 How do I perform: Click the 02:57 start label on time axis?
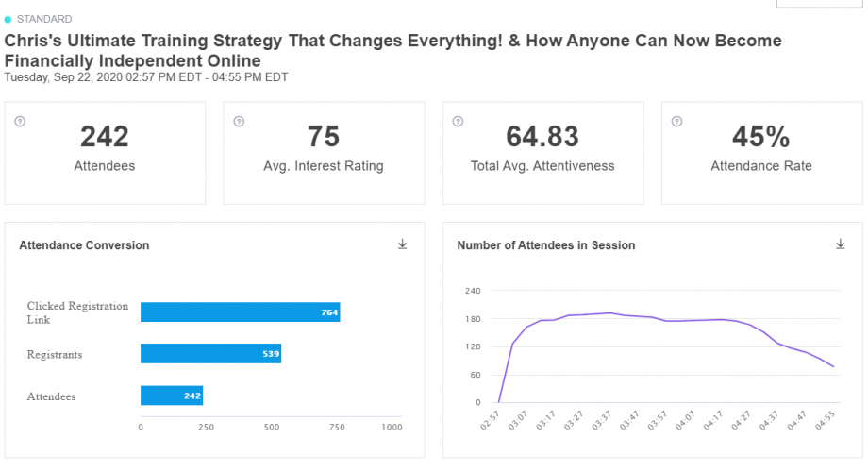pyautogui.click(x=490, y=421)
